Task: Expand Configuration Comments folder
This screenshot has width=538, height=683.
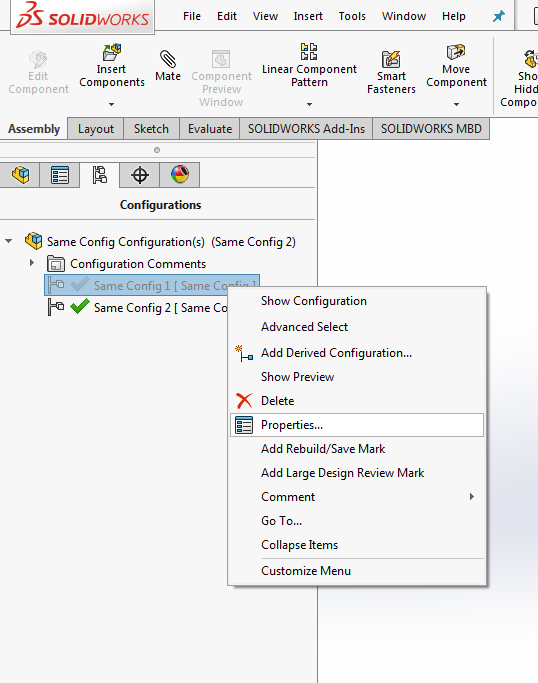Action: tap(31, 263)
